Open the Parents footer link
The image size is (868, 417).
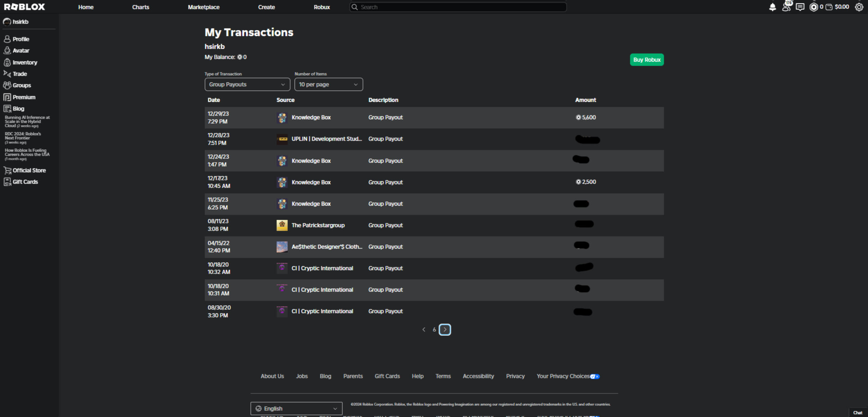point(353,376)
